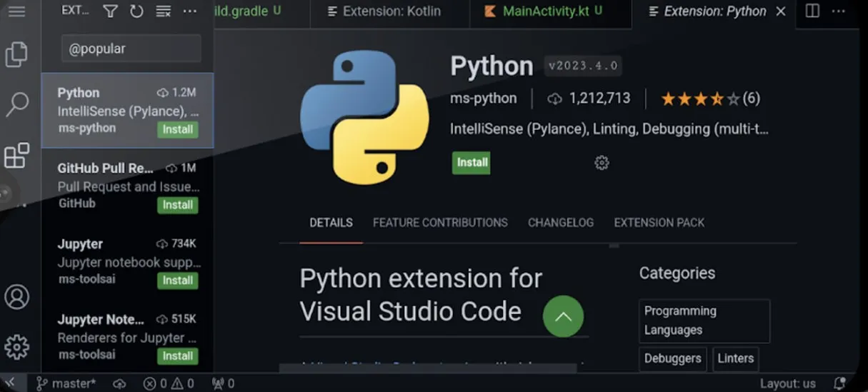
Task: Install Python from the sidebar list
Action: tap(178, 129)
